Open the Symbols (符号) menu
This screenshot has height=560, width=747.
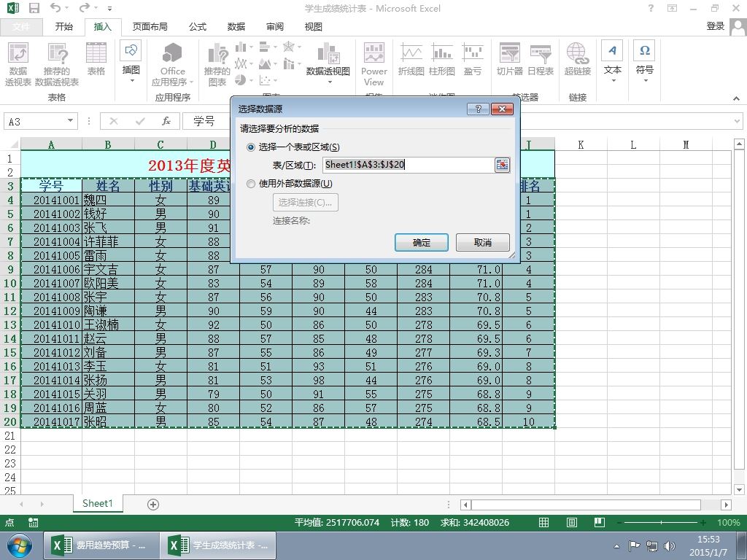point(645,62)
